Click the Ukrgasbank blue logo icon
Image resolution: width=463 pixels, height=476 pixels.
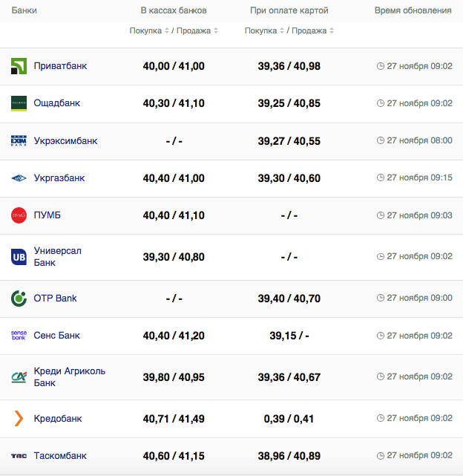click(x=19, y=178)
